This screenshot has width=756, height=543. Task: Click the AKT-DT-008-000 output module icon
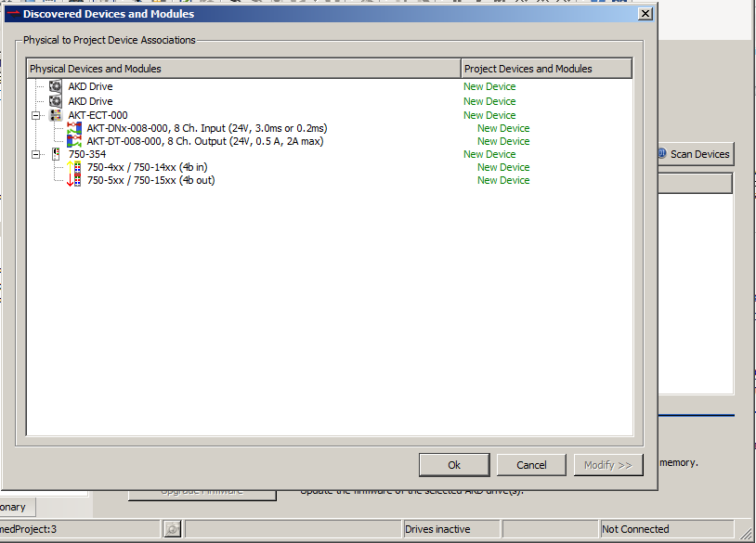click(x=73, y=141)
